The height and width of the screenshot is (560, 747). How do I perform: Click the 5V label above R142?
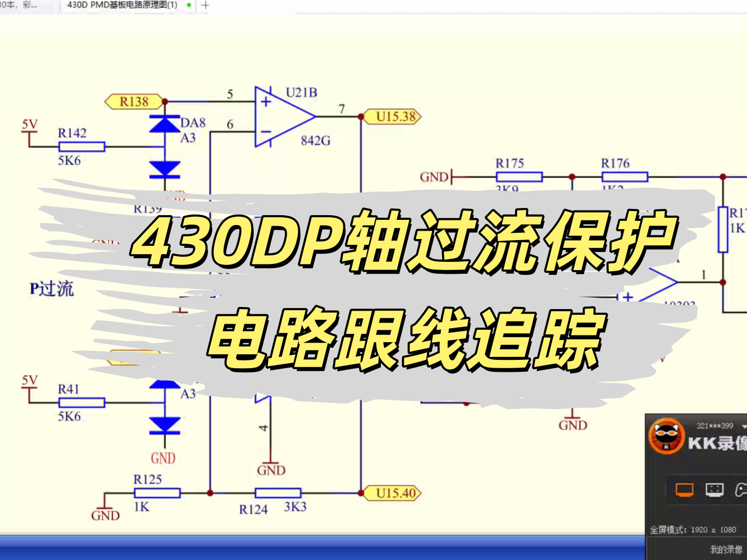click(x=30, y=124)
